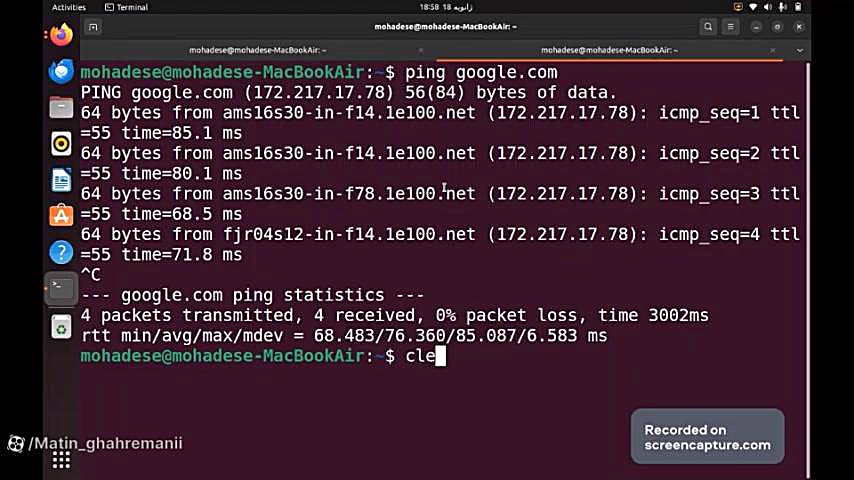
Task: Open Rhythmbox music player icon
Action: tap(61, 144)
